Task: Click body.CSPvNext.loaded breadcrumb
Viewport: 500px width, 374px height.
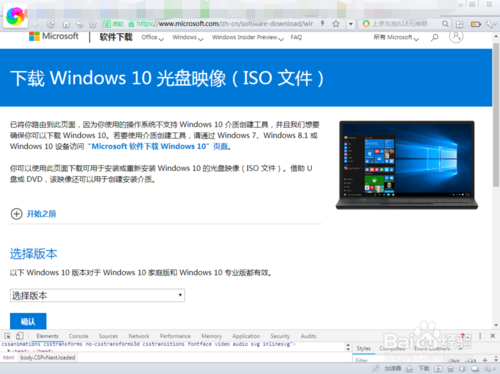Action: click(48, 358)
